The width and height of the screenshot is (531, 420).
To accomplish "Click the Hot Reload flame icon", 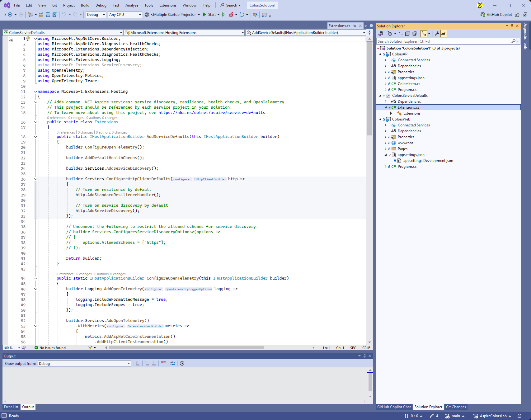I will click(231, 15).
